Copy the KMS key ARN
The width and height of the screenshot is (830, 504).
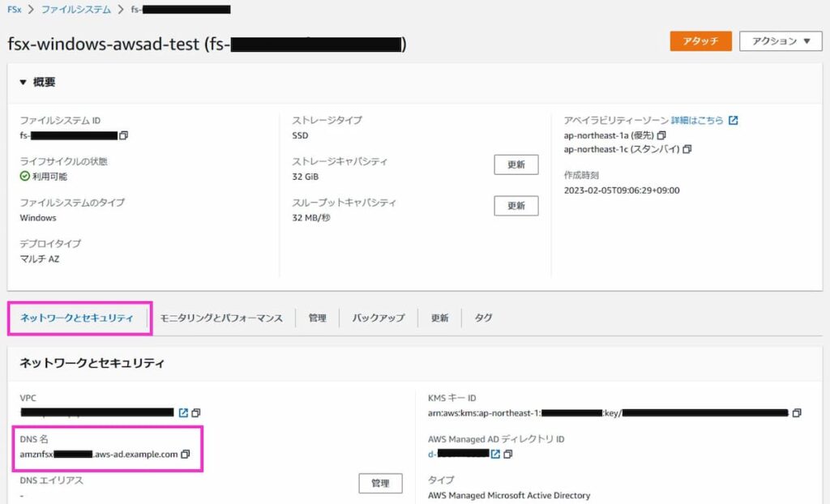coord(797,412)
